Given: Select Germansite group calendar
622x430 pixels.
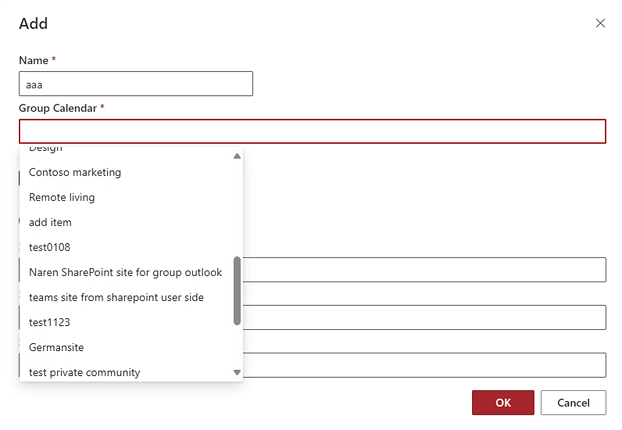Looking at the screenshot, I should click(131, 347).
